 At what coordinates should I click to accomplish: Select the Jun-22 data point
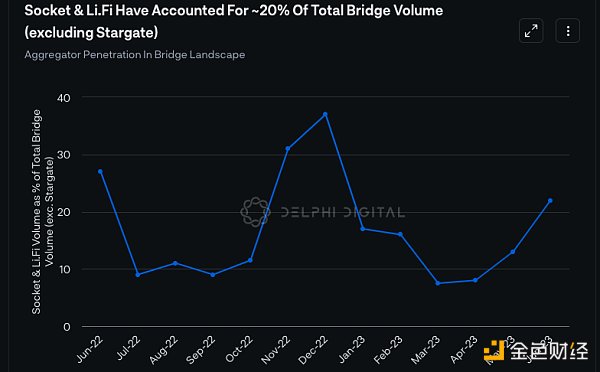[x=100, y=171]
